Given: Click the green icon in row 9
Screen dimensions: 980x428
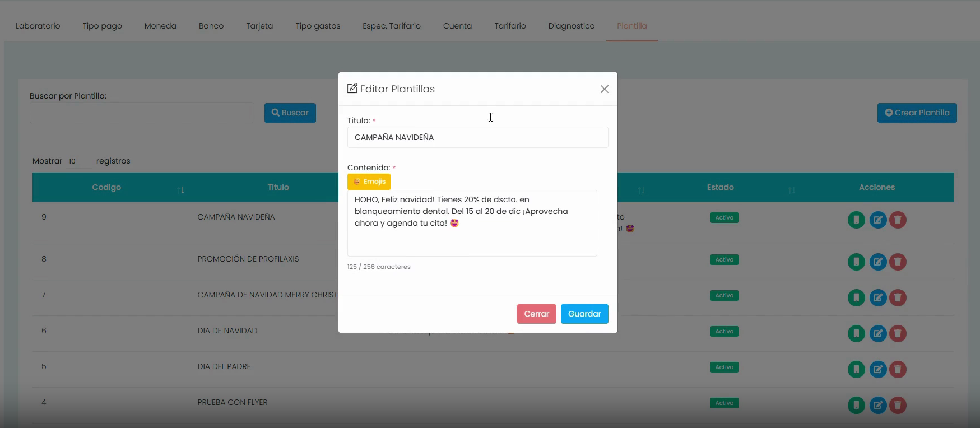Looking at the screenshot, I should [x=856, y=220].
